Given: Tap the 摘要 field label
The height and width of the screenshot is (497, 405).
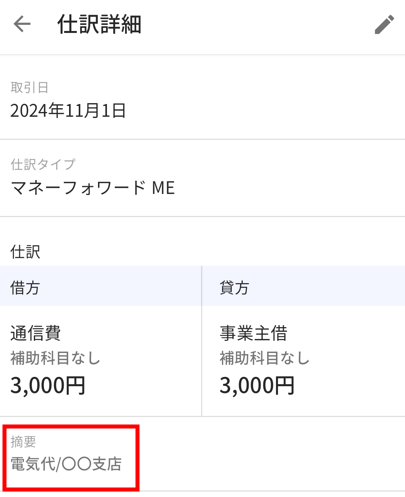Looking at the screenshot, I should (x=23, y=442).
